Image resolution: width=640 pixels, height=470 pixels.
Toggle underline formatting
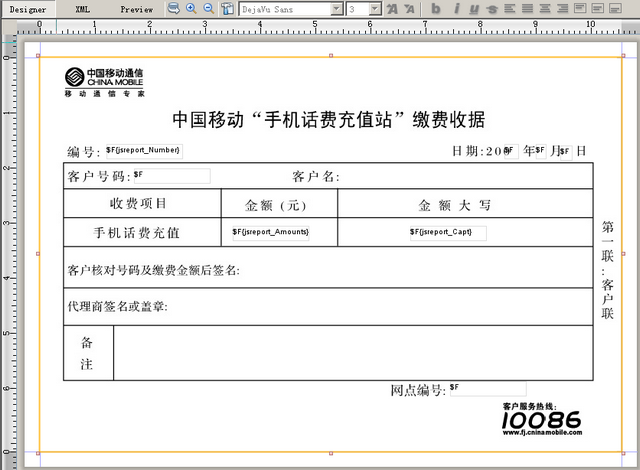[474, 9]
